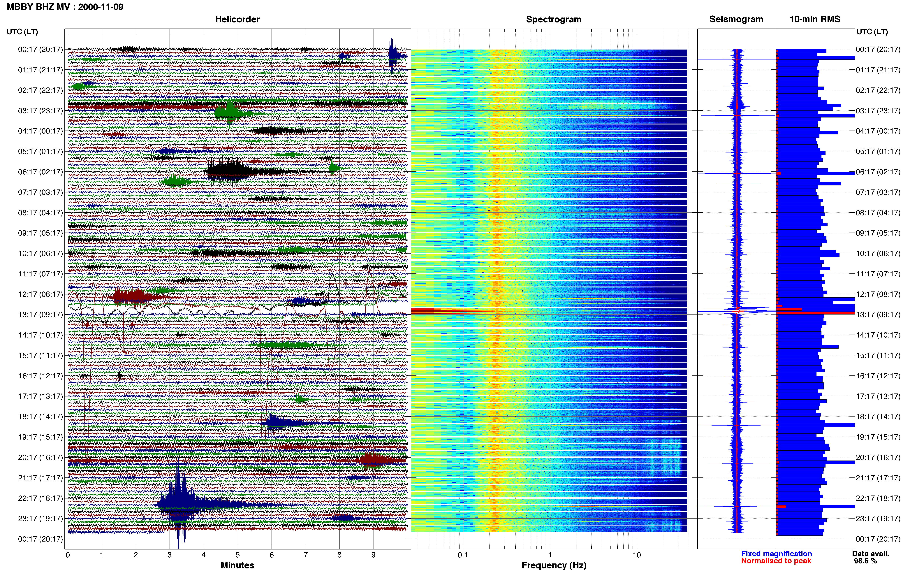Image resolution: width=924 pixels, height=578 pixels.
Task: Click the '10' frequency tick label
Action: 637,555
